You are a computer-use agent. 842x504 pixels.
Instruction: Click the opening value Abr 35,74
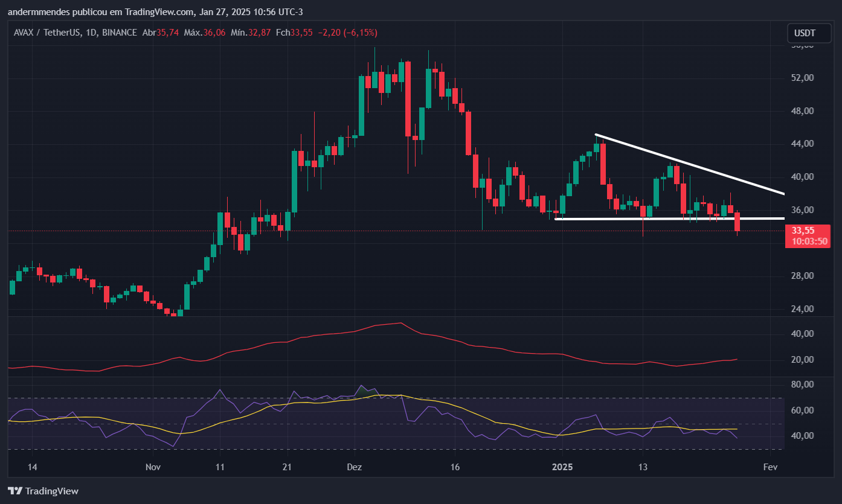(x=160, y=33)
